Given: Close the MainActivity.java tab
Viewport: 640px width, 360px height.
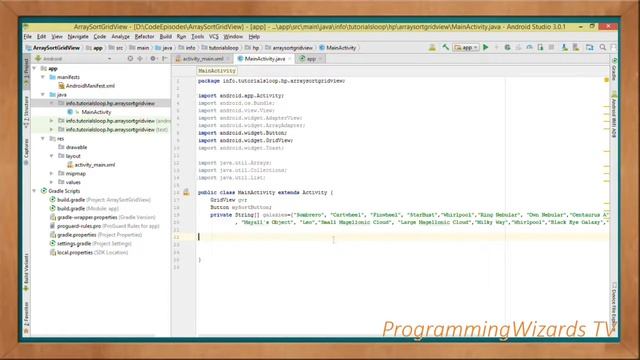Looking at the screenshot, I should [289, 59].
